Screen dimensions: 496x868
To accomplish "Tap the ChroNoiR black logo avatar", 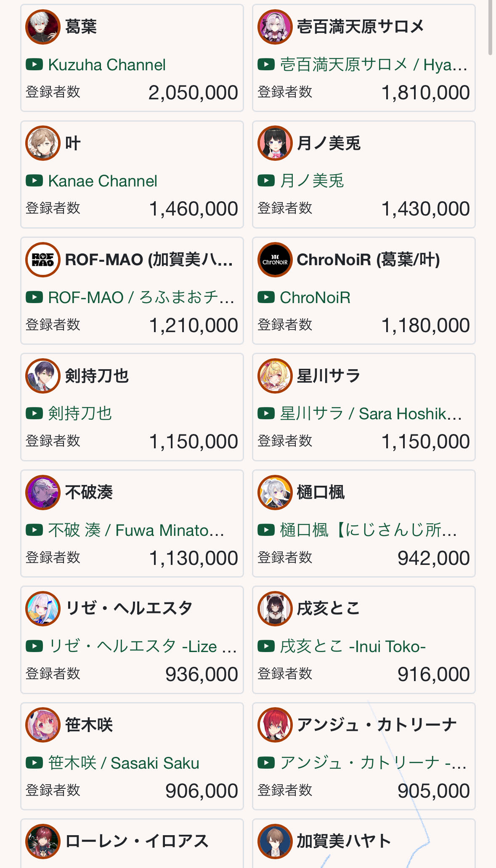I will [x=275, y=260].
